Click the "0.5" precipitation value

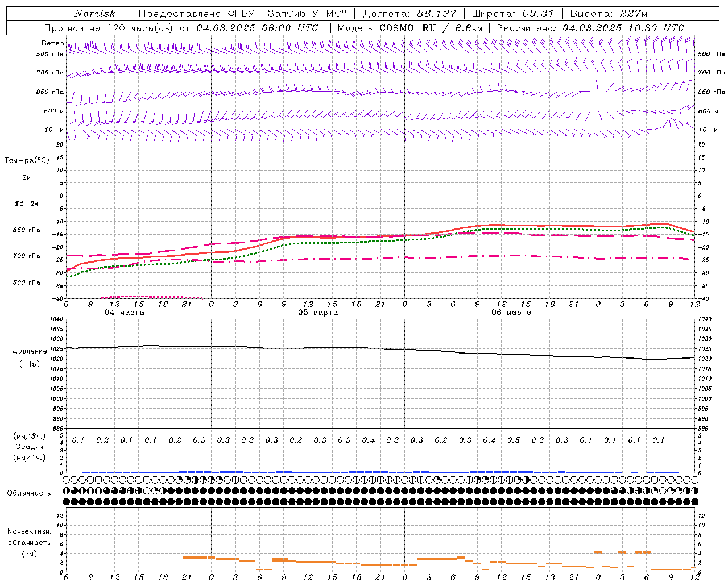514,440
